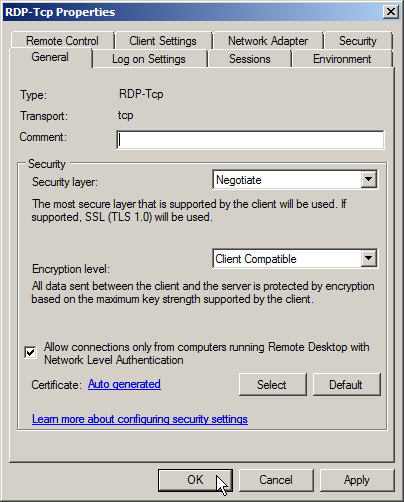Click the Comment text field

250,140
